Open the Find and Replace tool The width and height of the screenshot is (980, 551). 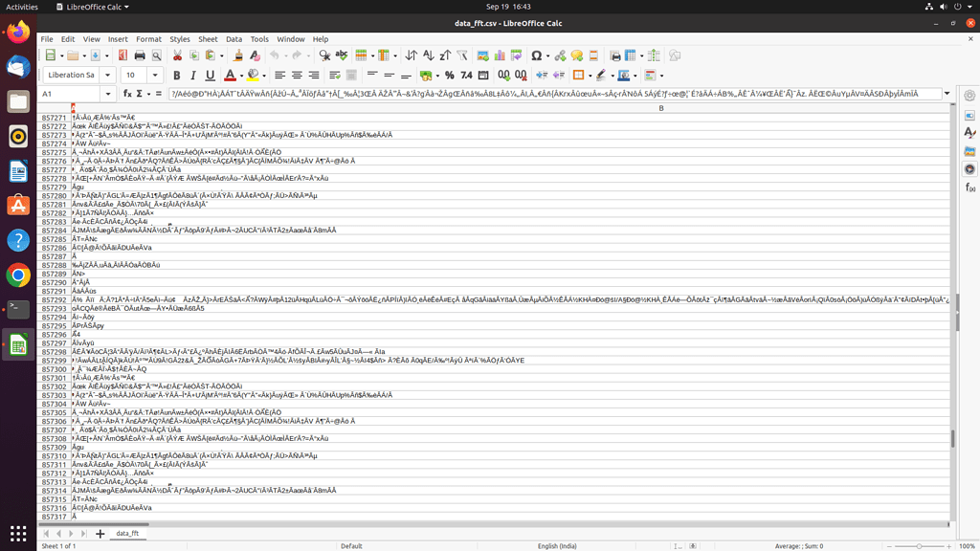point(323,55)
